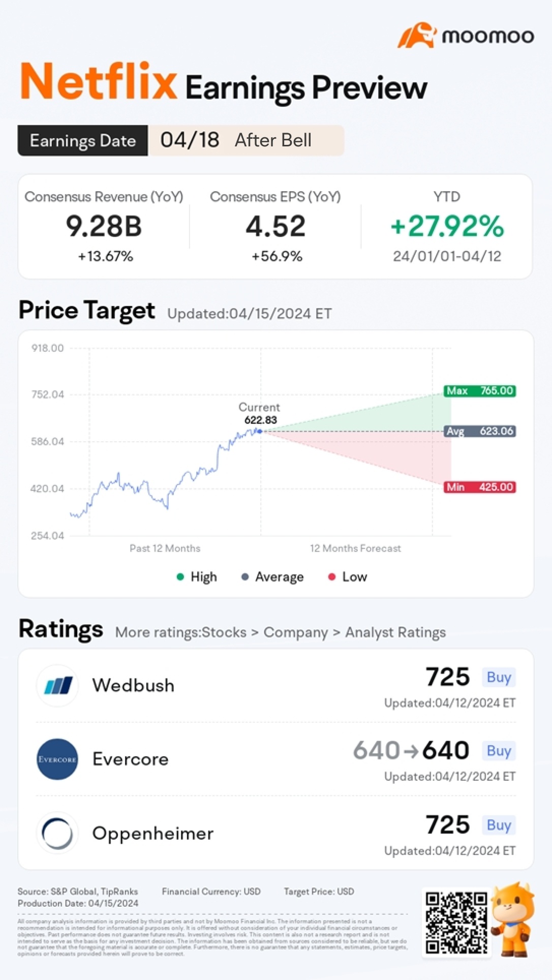Tap the QR code image
This screenshot has width=552, height=980.
click(x=456, y=923)
